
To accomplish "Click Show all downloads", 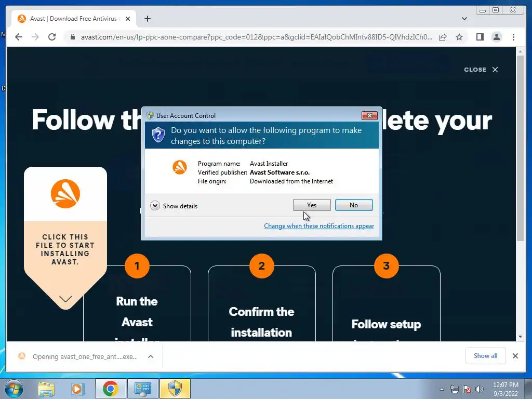I will 486,356.
